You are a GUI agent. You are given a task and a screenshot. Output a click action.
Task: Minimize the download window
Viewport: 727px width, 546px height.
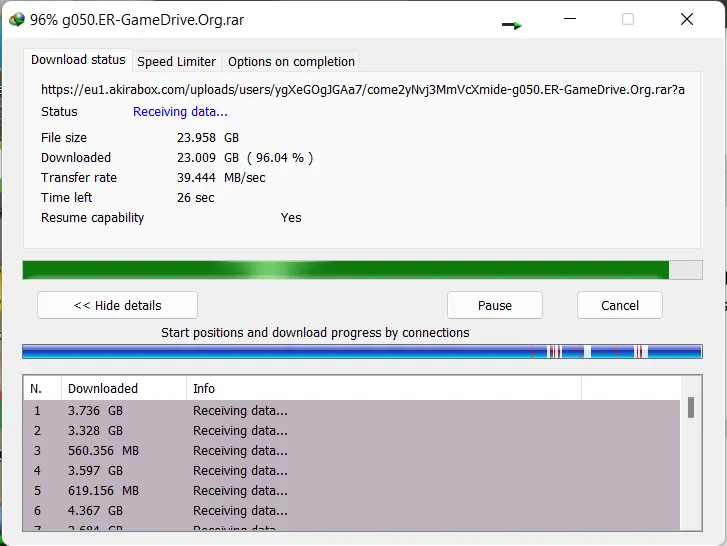(570, 19)
